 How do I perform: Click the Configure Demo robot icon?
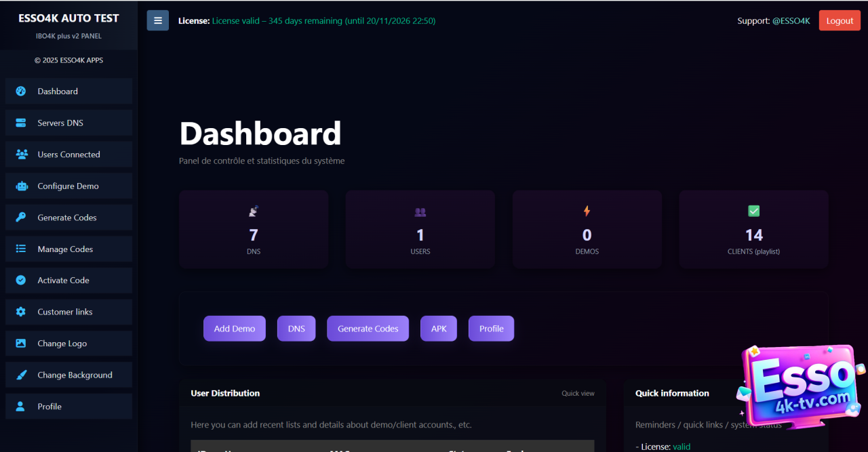point(21,186)
